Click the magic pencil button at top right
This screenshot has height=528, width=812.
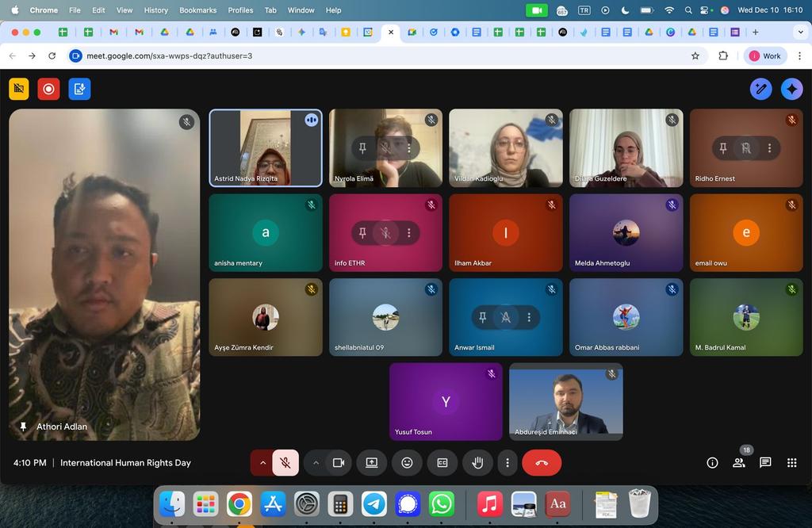[x=760, y=89]
